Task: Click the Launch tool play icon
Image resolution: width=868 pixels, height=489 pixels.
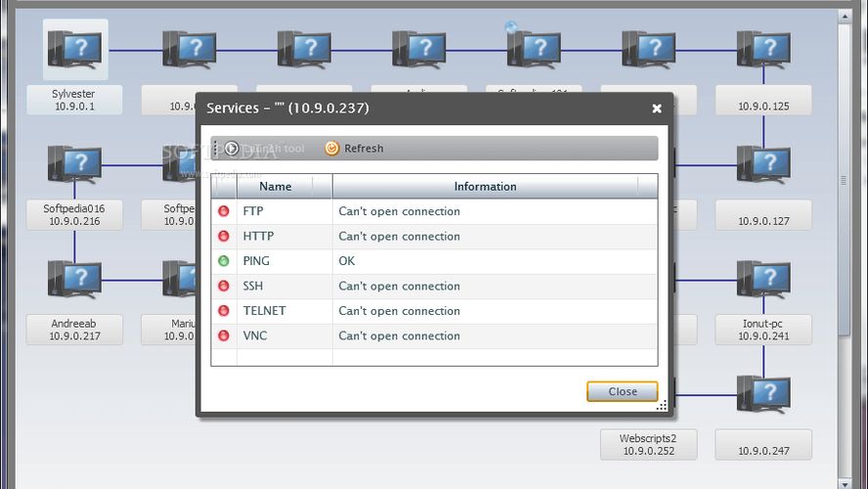Action: [232, 149]
